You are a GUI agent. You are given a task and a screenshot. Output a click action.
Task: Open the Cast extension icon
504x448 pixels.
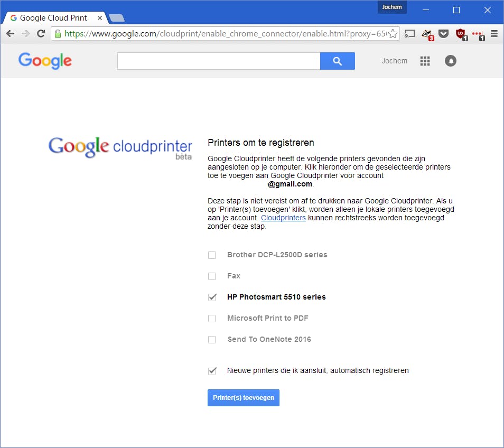coord(409,34)
